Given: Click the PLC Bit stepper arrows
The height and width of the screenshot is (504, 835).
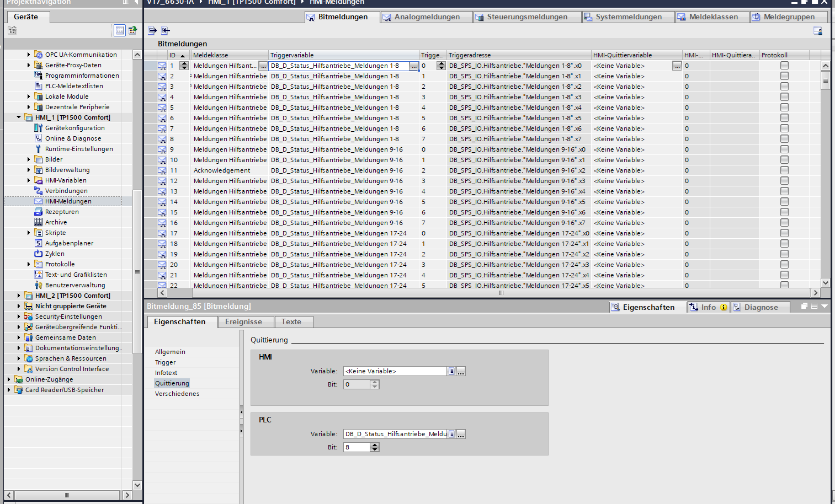Looking at the screenshot, I should click(x=375, y=447).
